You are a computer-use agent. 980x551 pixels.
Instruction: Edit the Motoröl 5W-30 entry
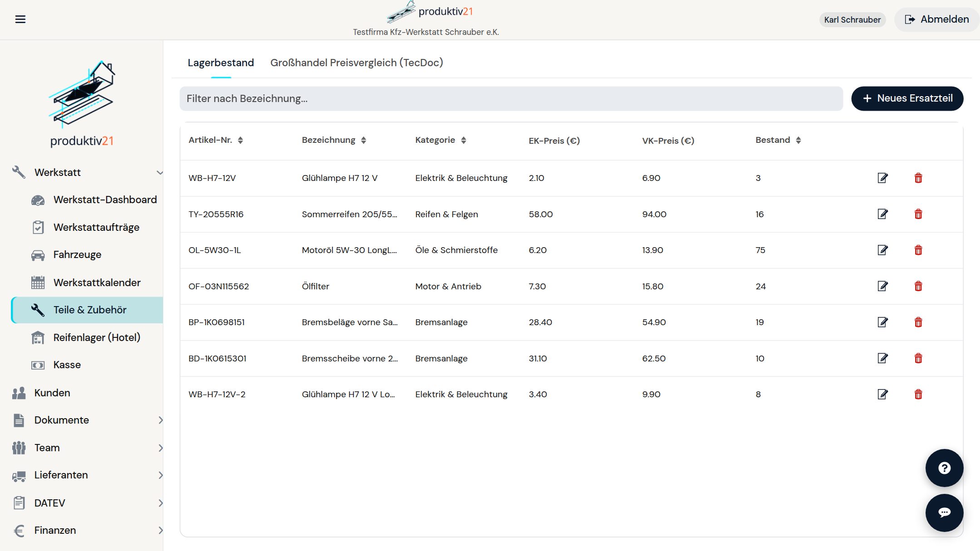coord(882,250)
